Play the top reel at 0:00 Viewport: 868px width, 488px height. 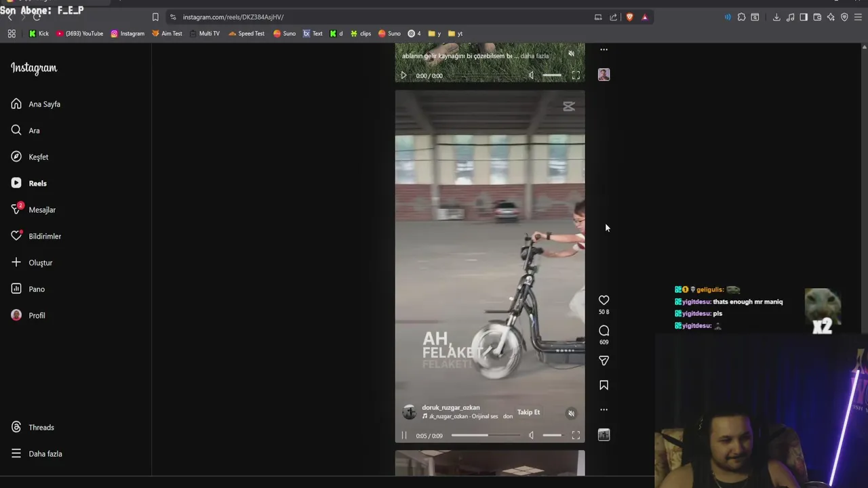pos(403,75)
